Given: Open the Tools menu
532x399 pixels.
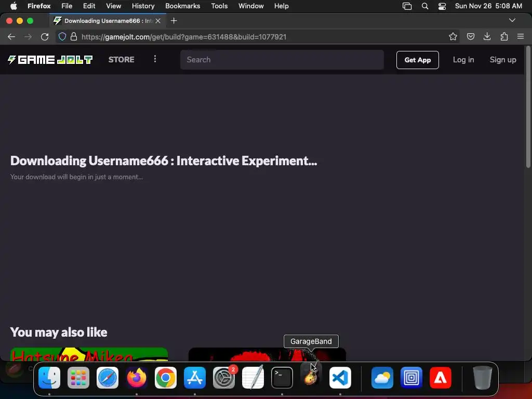Looking at the screenshot, I should [x=219, y=6].
